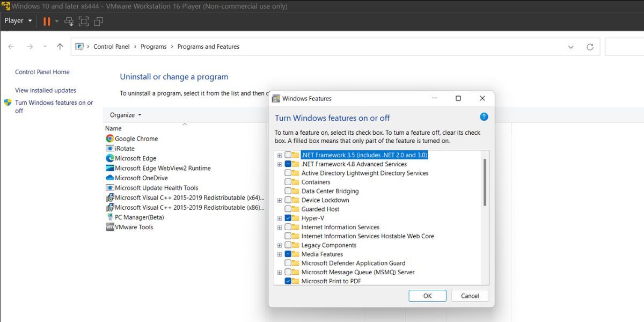
Task: Select Google Chrome icon in programs list
Action: [110, 138]
